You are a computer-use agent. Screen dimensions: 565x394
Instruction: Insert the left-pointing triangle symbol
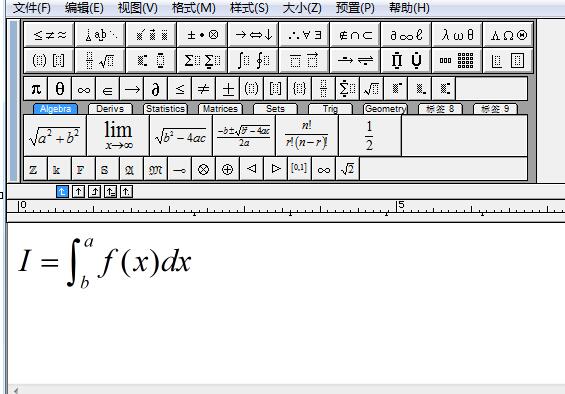[x=252, y=169]
